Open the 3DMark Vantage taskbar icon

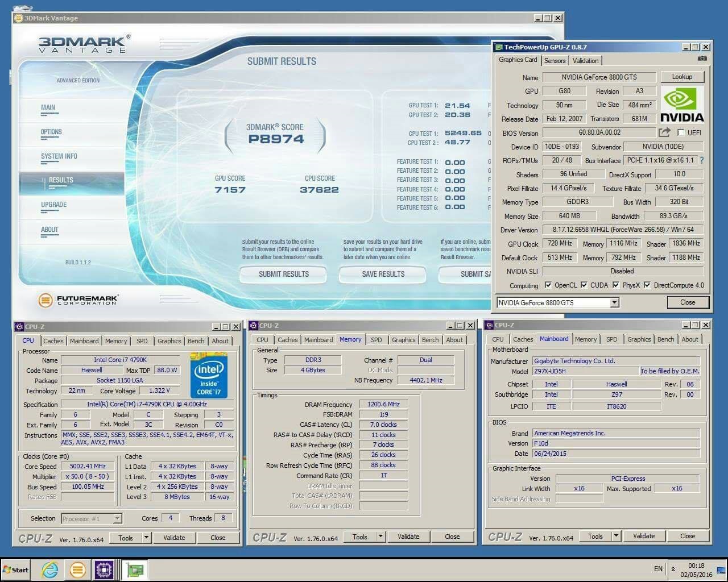click(77, 569)
